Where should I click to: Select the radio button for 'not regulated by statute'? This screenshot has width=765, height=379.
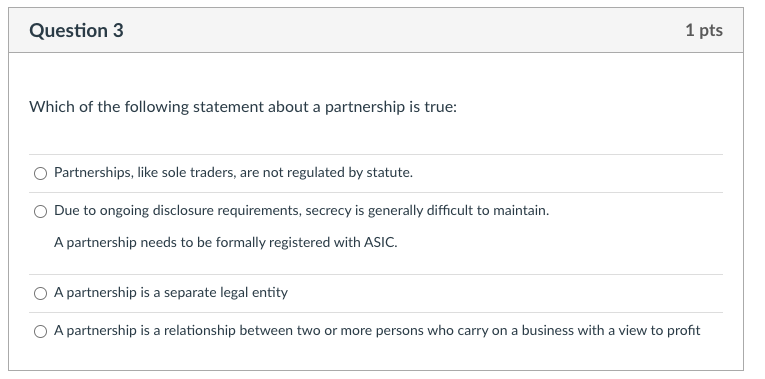[40, 173]
